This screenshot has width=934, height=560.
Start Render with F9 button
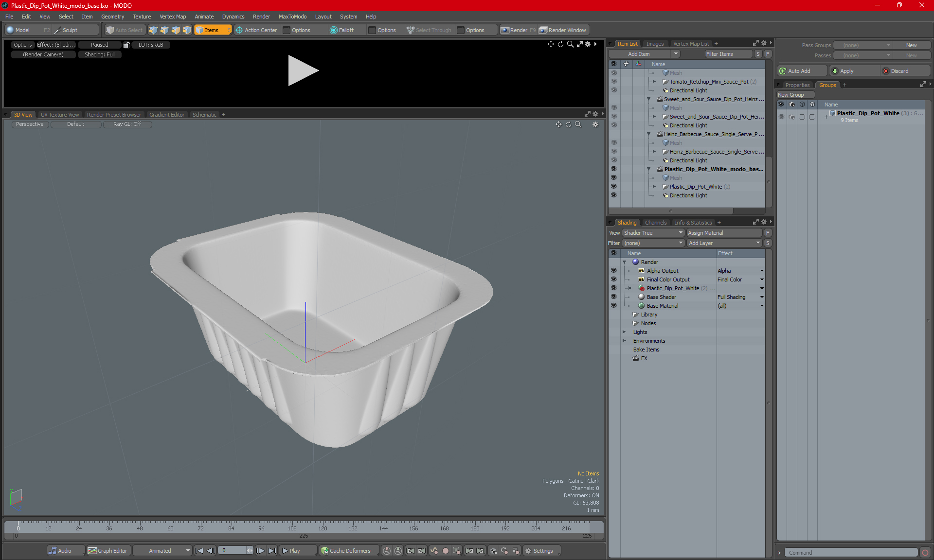518,30
